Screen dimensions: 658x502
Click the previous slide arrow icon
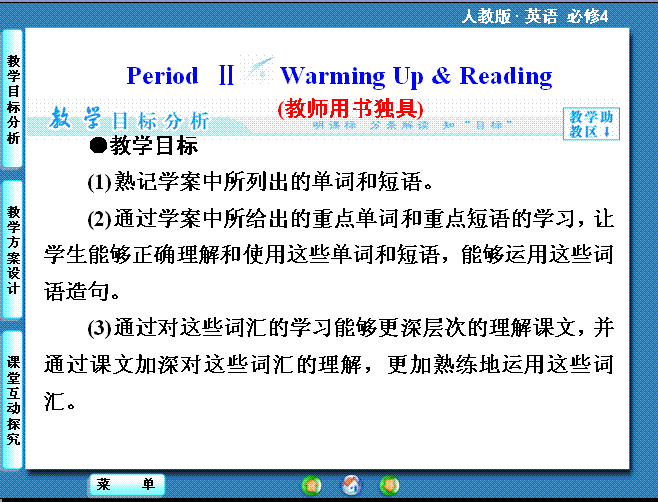click(312, 485)
